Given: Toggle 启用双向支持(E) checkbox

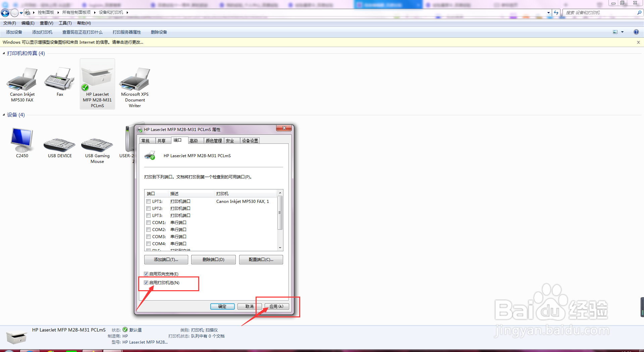Looking at the screenshot, I should (146, 274).
